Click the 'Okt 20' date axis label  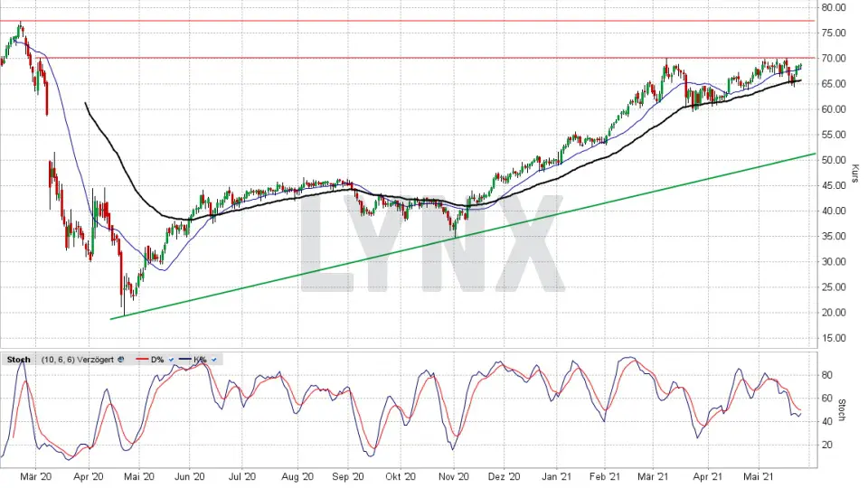[401, 476]
